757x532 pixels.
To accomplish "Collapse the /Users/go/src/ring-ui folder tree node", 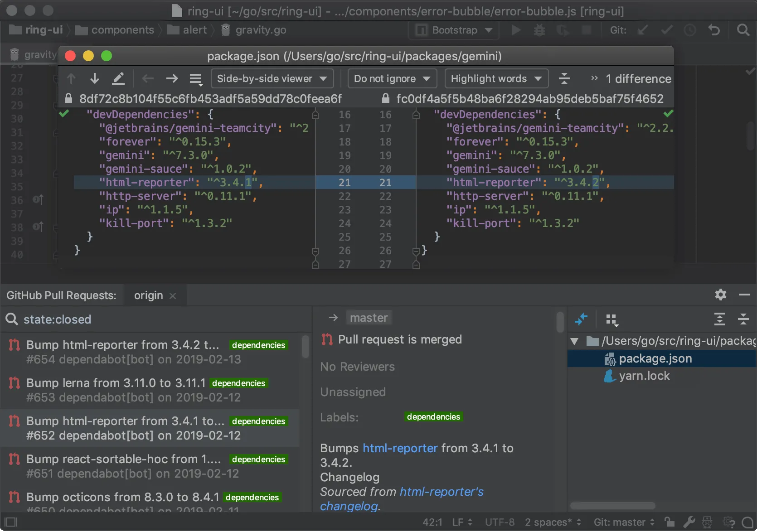I will [574, 341].
